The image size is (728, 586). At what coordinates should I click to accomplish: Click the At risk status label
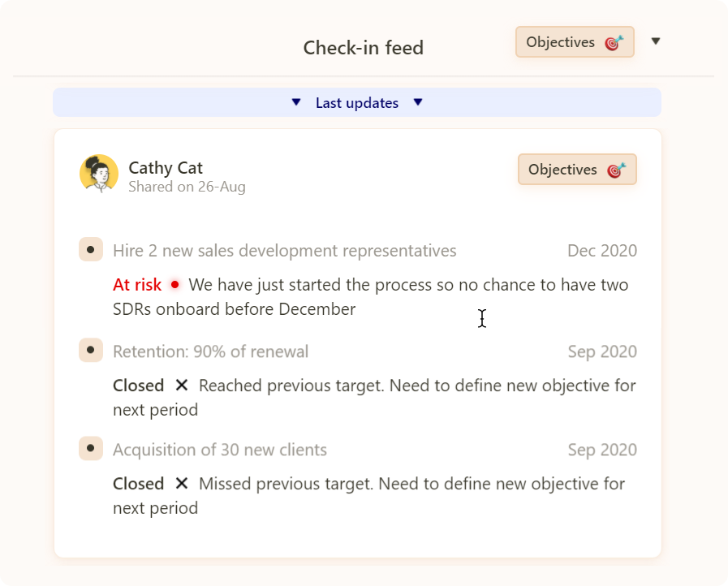[x=137, y=285]
